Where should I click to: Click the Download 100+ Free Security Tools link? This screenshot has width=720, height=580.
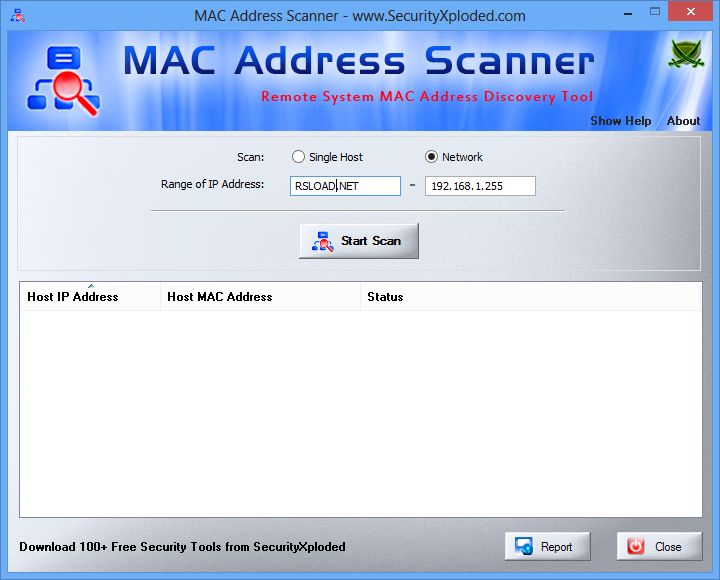[x=182, y=546]
